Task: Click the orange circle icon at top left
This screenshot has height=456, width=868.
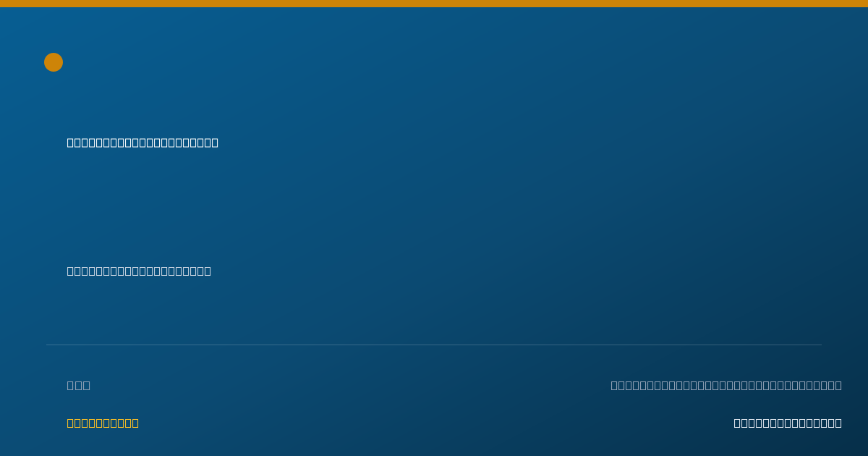Action: click(54, 62)
